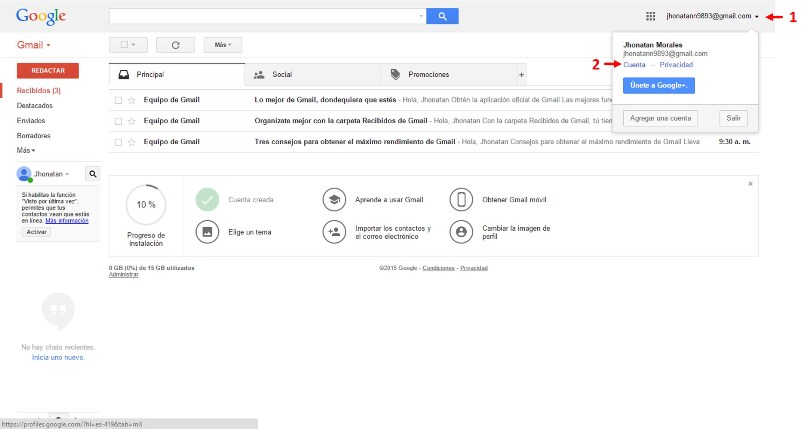The height and width of the screenshot is (429, 807).
Task: Close the setup progress panel
Action: pyautogui.click(x=750, y=184)
